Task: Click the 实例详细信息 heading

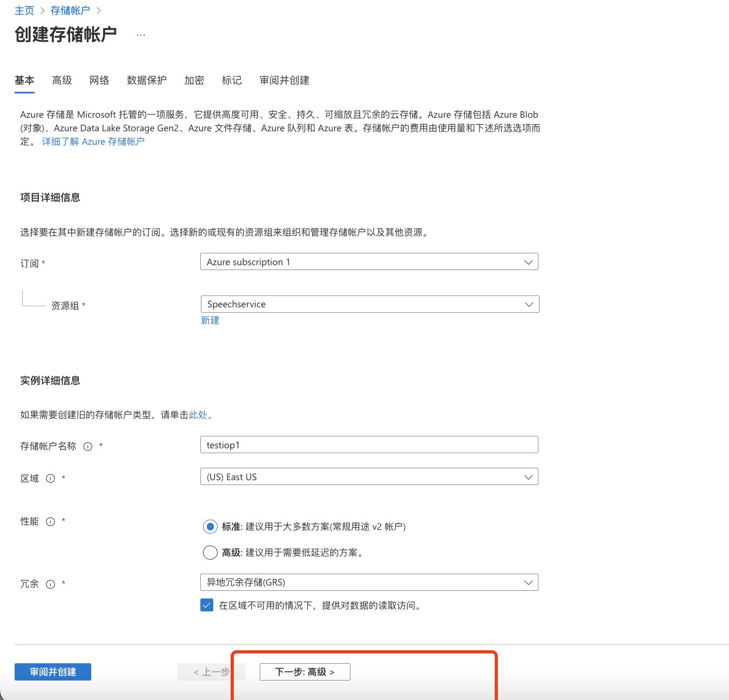Action: click(50, 381)
